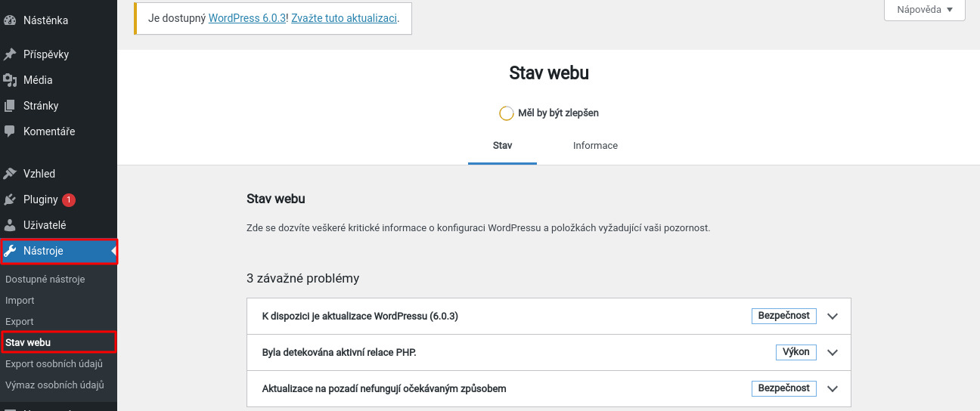Click the Pluginy update count badge

[x=69, y=200]
